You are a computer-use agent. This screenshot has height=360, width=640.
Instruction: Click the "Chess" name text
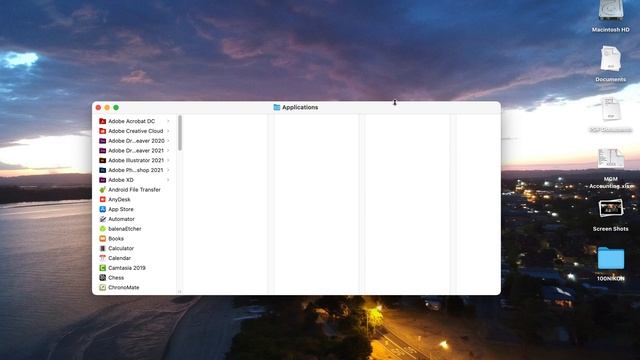[116, 278]
